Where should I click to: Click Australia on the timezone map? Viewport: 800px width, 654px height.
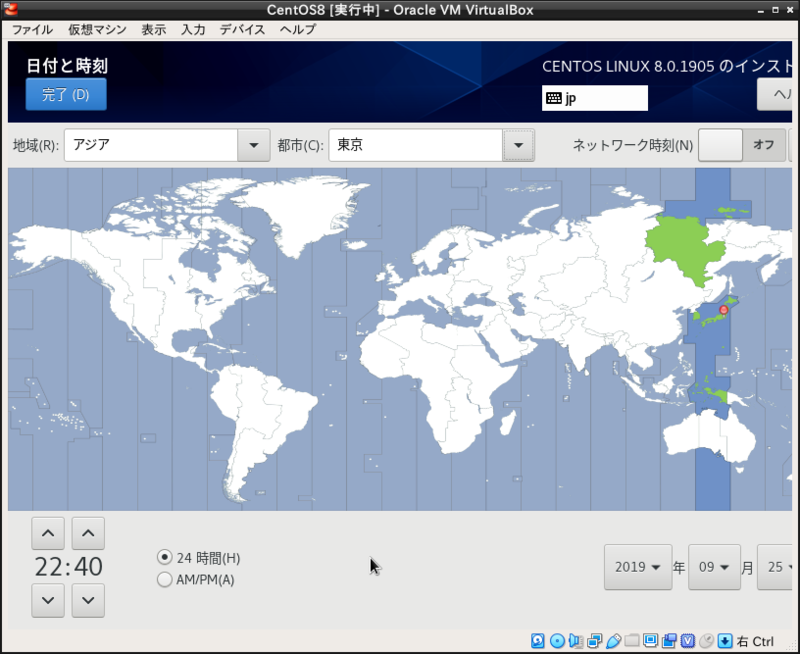tap(709, 436)
